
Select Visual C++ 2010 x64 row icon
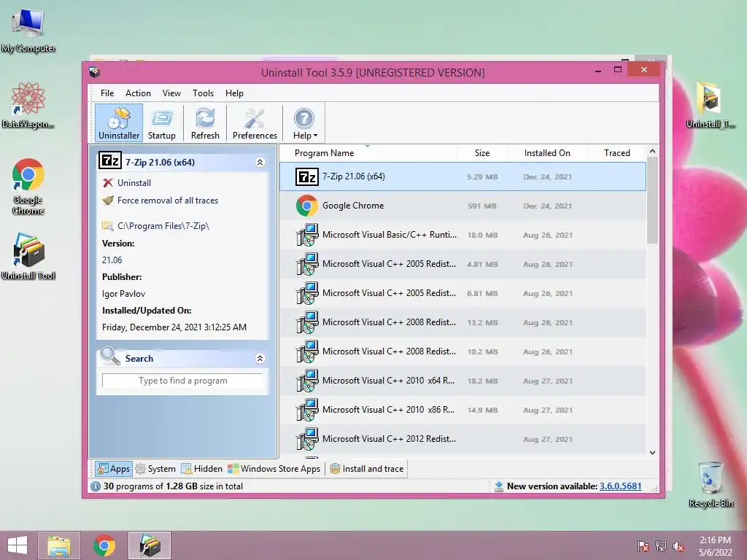point(307,381)
